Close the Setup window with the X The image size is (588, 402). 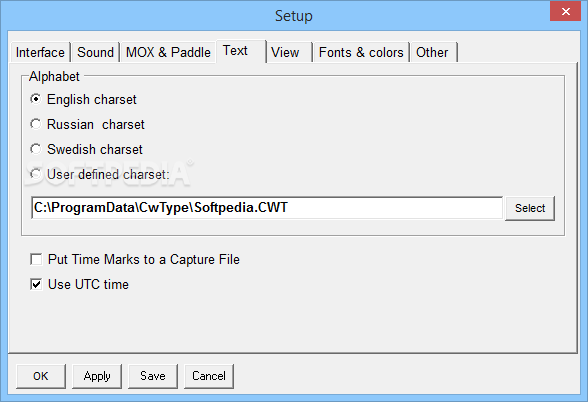pos(566,11)
